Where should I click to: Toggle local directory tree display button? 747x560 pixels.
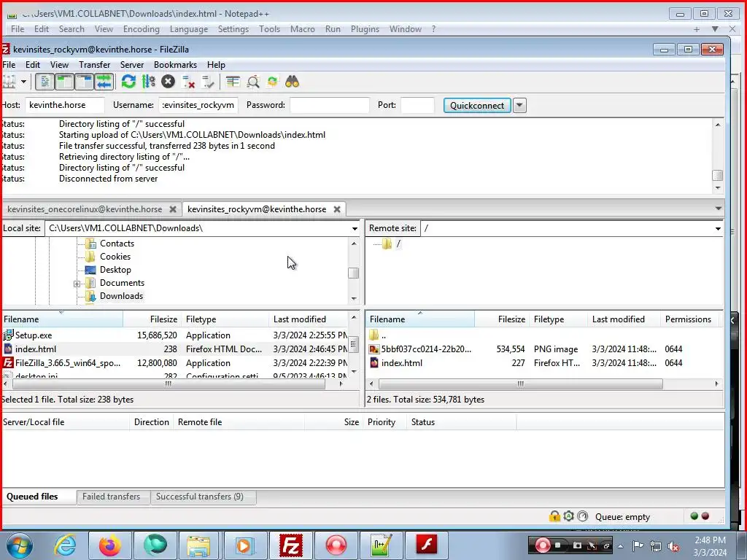(64, 82)
